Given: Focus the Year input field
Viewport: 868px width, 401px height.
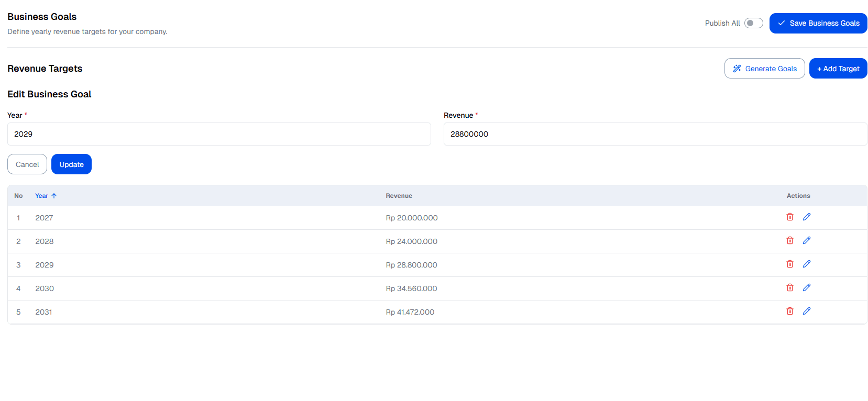Looking at the screenshot, I should click(x=219, y=134).
